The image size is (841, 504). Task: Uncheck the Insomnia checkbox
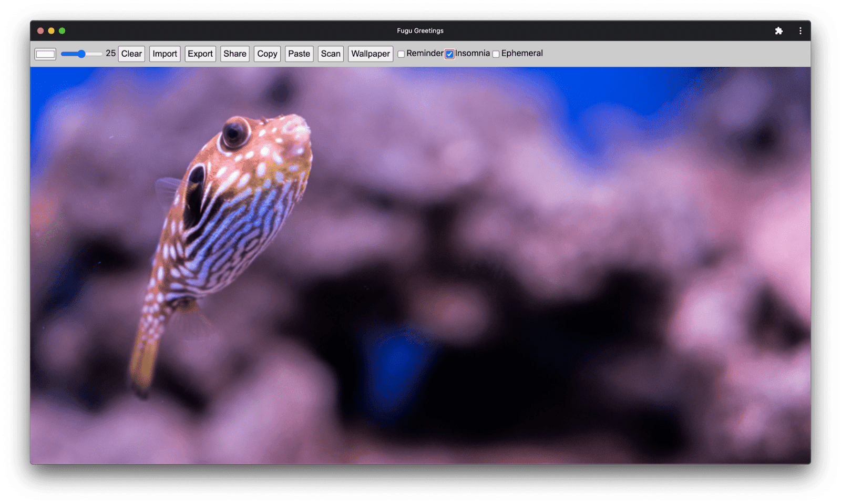(449, 54)
